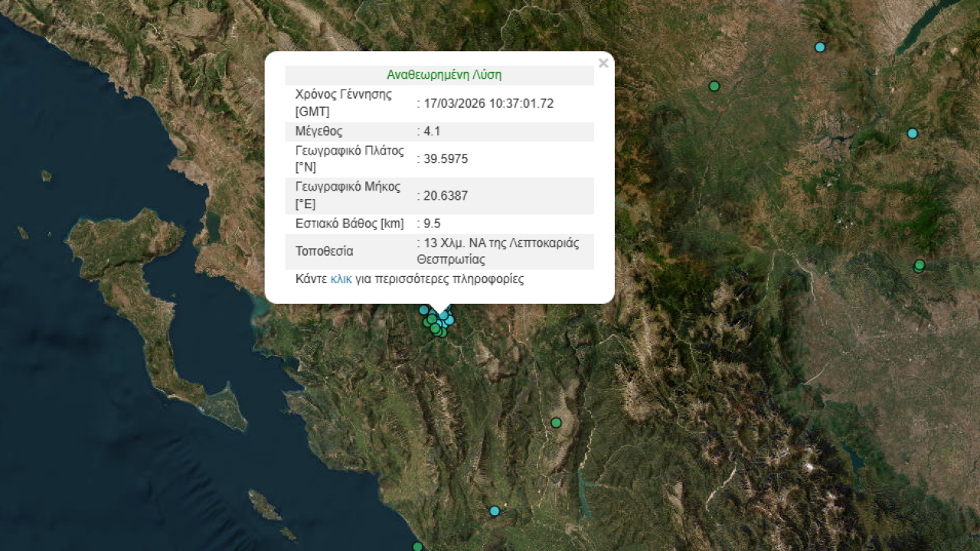This screenshot has width=980, height=551.
Task: Click the cyan marker near the bottom coastline
Action: click(495, 510)
